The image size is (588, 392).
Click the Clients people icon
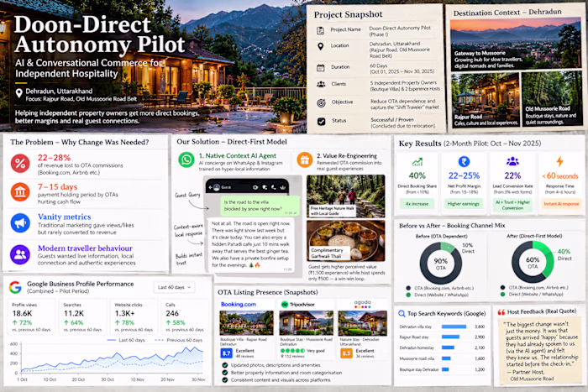coord(321,84)
